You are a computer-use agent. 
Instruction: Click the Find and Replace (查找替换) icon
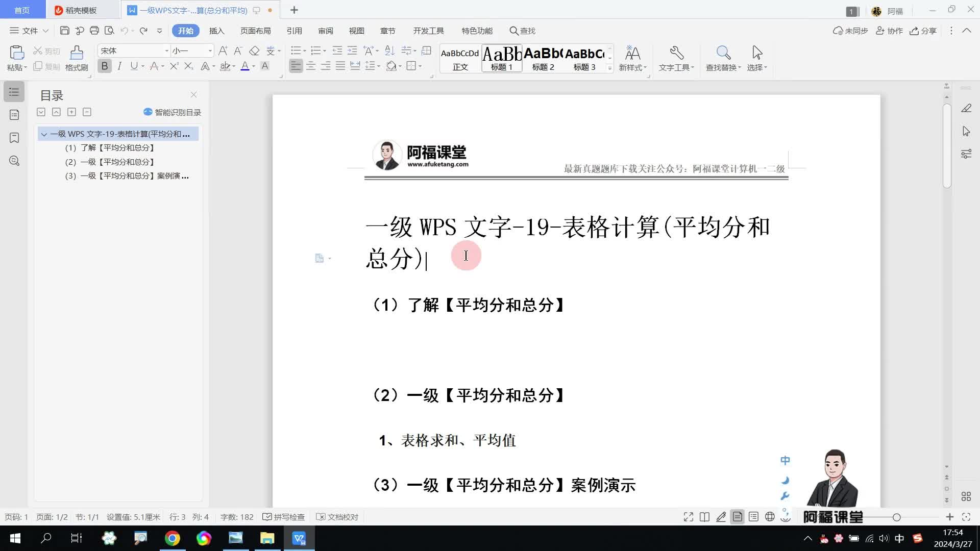[x=723, y=53]
